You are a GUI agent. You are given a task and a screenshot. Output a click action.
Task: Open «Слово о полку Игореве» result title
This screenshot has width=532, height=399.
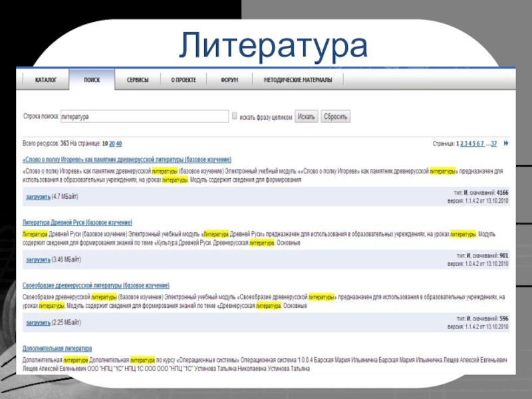click(127, 160)
